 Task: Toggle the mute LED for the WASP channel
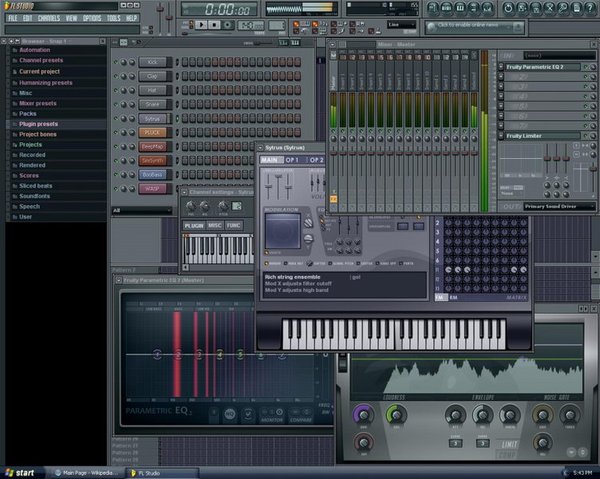(114, 188)
